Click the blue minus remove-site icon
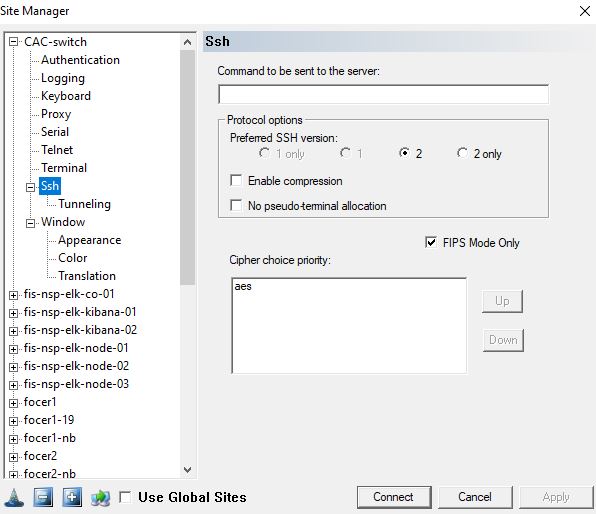596x514 pixels. pos(43,497)
